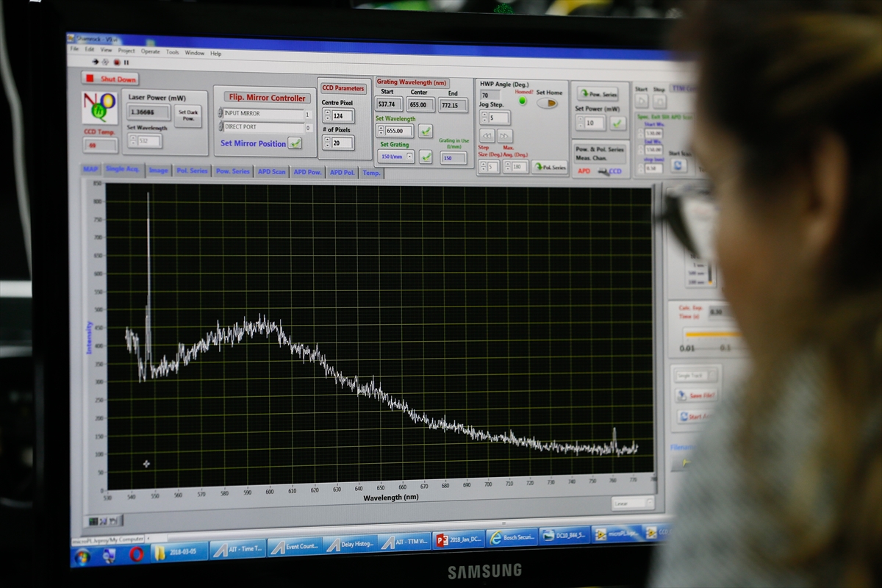
Task: Click the Set Power value field showing 10
Action: (x=595, y=123)
